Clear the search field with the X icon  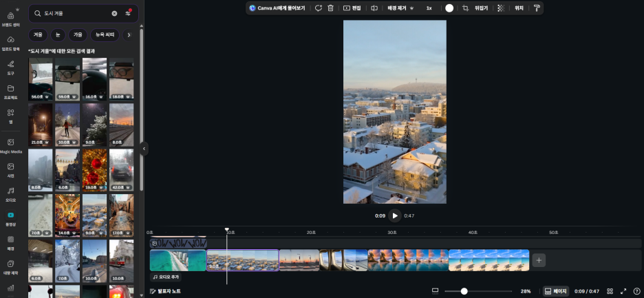click(x=115, y=14)
